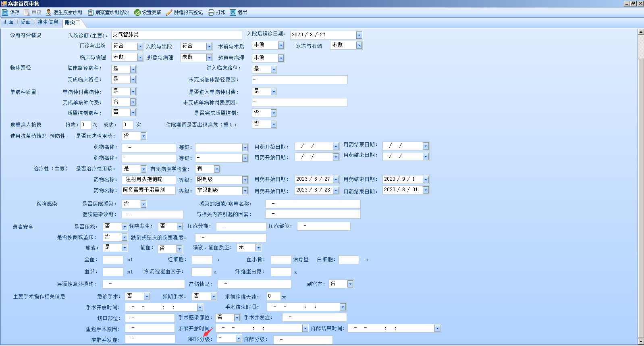Click the 医源性意外损伤 input field

pos(143,284)
